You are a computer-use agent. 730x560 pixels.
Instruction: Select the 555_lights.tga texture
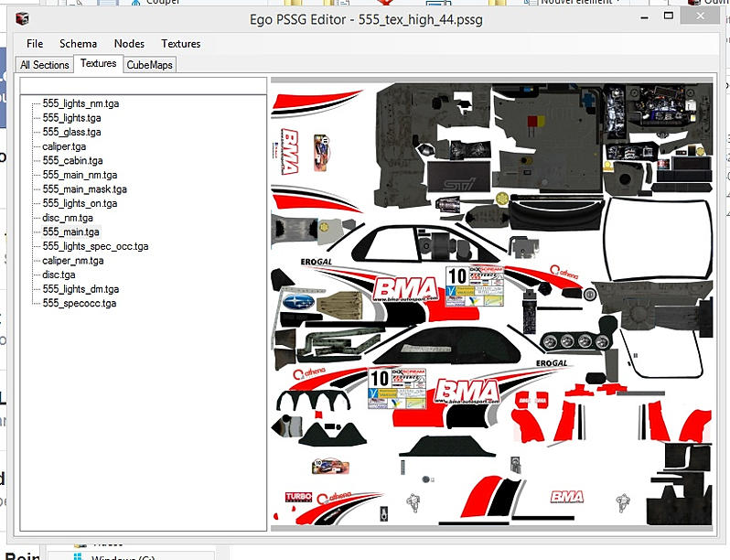point(71,118)
